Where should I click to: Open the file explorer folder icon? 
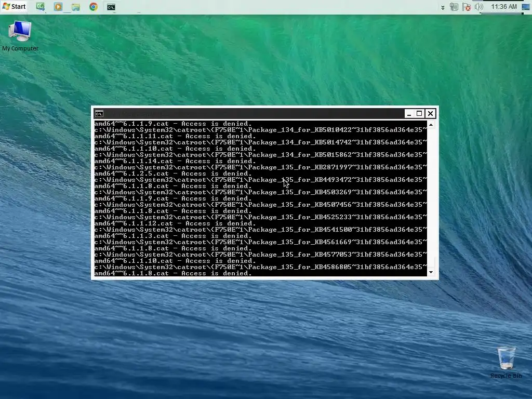76,7
